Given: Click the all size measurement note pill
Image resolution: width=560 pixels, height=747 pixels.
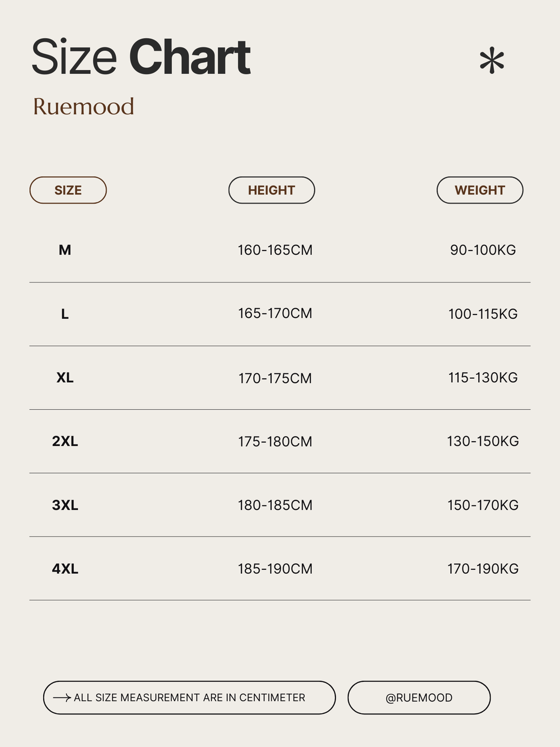Looking at the screenshot, I should click(x=189, y=698).
